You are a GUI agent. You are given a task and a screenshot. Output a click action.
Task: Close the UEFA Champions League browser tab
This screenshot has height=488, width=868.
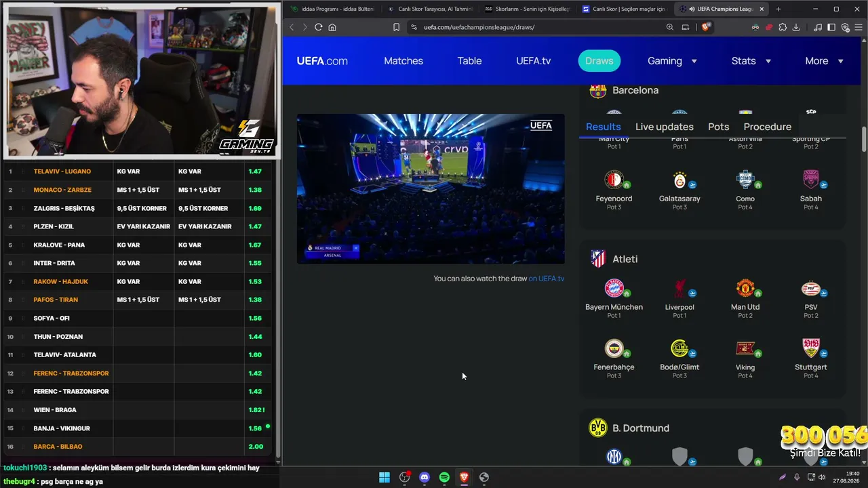[762, 9]
